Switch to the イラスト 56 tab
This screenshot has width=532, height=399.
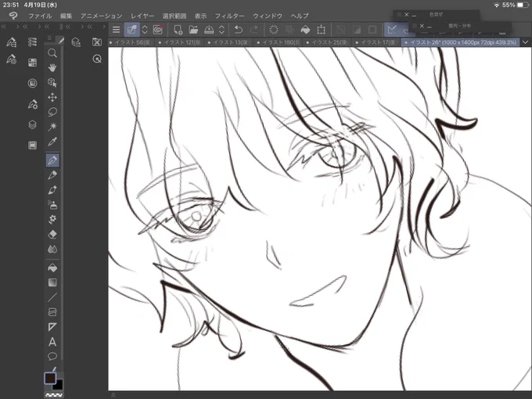coord(131,42)
